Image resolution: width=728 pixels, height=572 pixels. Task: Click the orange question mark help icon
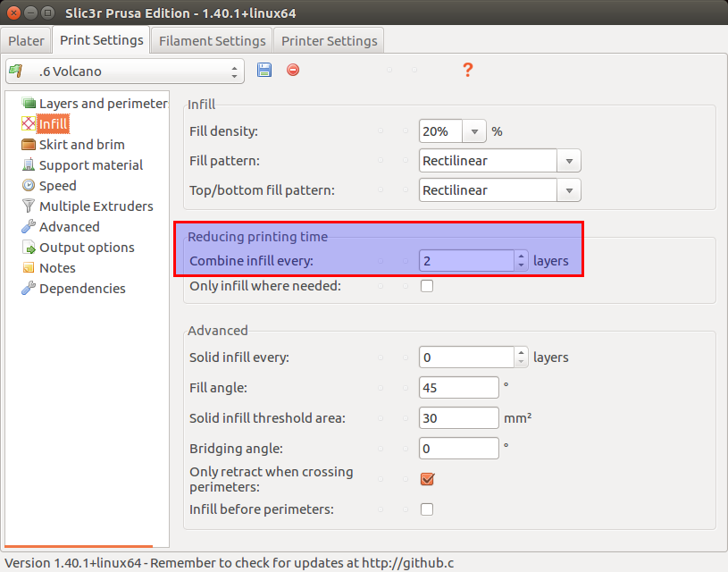tap(467, 71)
